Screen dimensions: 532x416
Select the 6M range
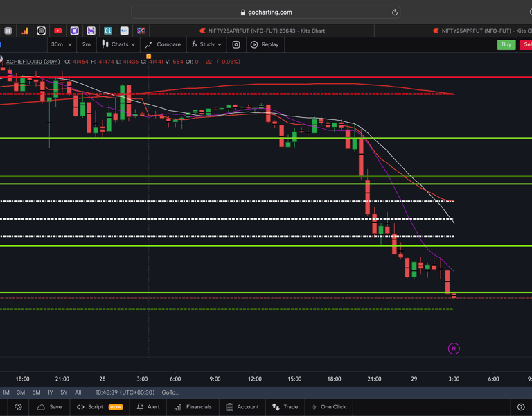pyautogui.click(x=36, y=392)
